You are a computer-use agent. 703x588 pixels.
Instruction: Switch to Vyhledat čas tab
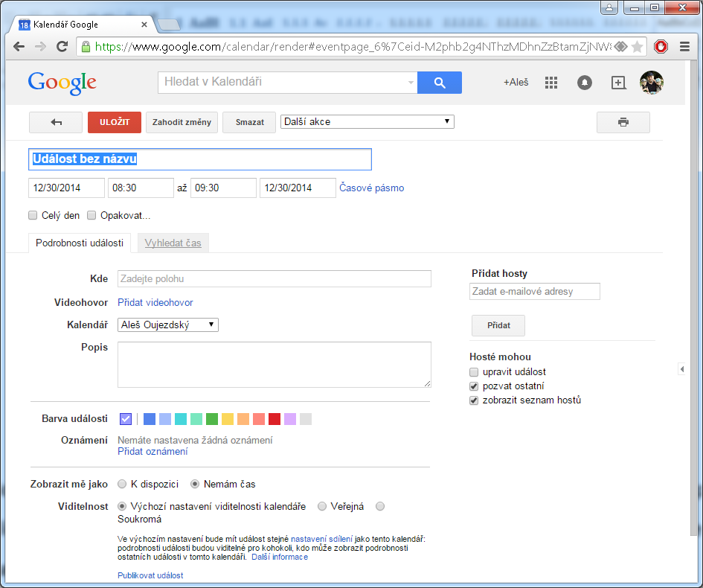click(x=173, y=243)
